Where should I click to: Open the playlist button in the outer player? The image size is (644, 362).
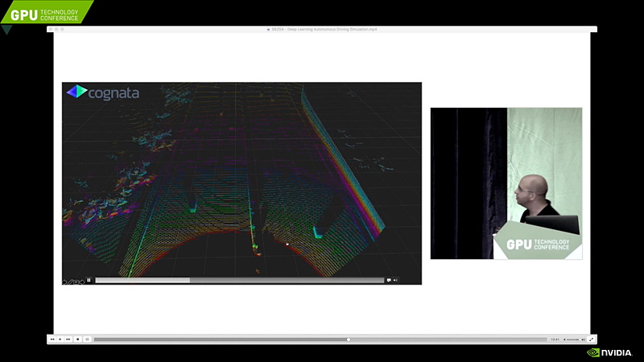[x=87, y=339]
